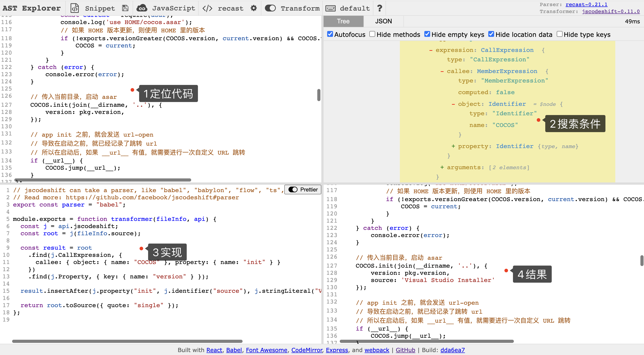Click the Snippet code file icon
This screenshot has width=644, height=355.
coord(75,8)
